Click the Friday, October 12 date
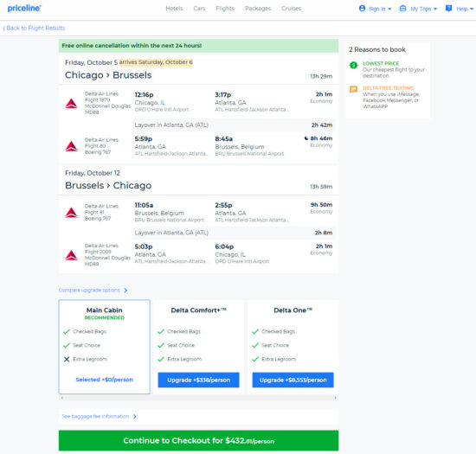The width and height of the screenshot is (476, 454). (x=93, y=173)
